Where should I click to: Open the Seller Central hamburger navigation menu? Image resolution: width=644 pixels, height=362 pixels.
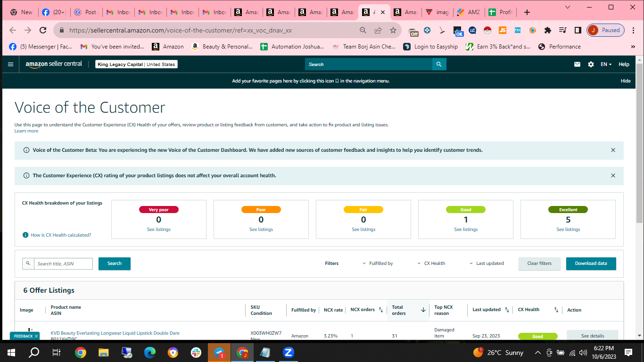[x=11, y=64]
